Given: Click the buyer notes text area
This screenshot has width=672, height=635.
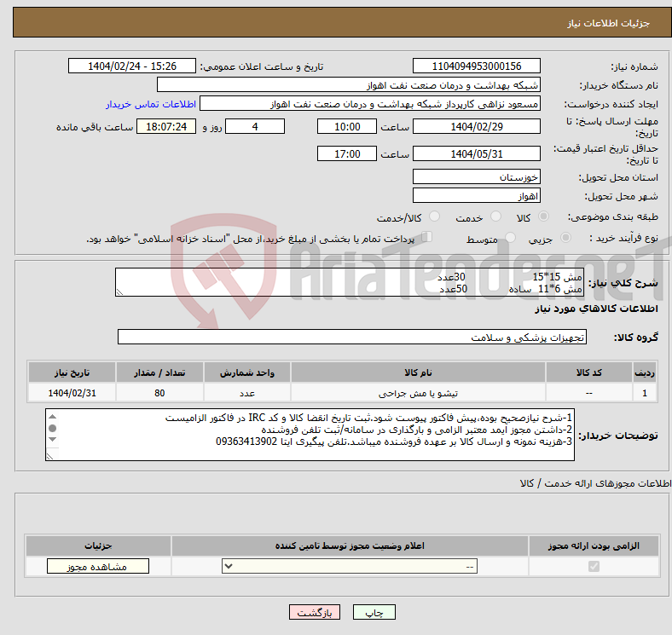Looking at the screenshot, I should (x=310, y=435).
